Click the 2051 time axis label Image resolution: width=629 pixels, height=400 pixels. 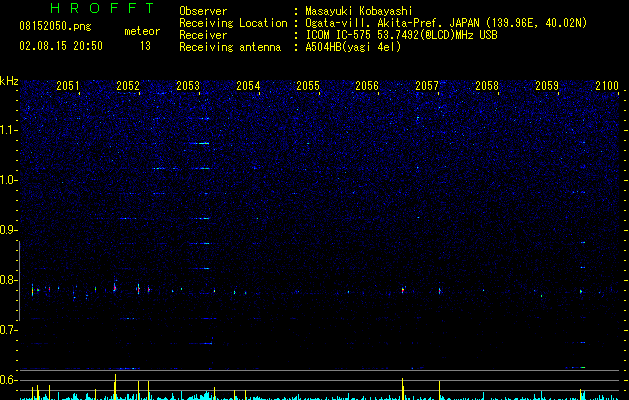coord(68,85)
